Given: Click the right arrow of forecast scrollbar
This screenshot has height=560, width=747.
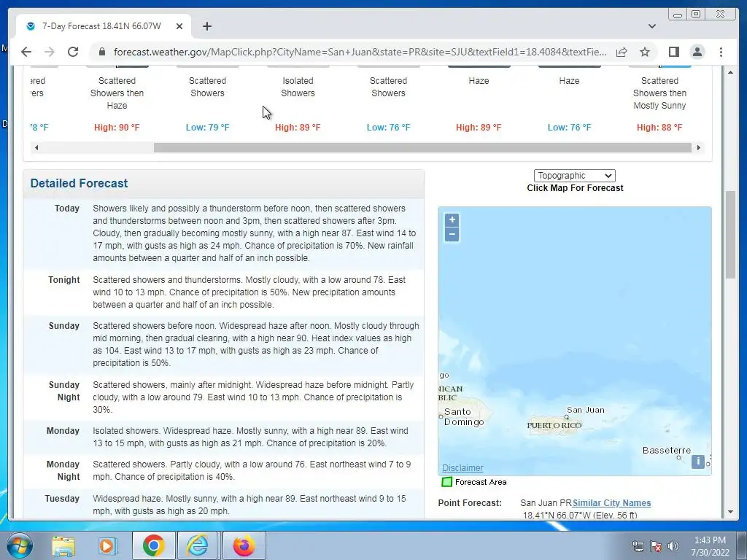Looking at the screenshot, I should [x=698, y=147].
